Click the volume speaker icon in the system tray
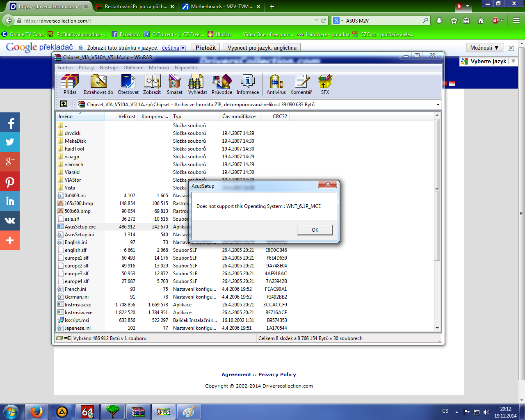The width and height of the screenshot is (525, 420). 486,412
